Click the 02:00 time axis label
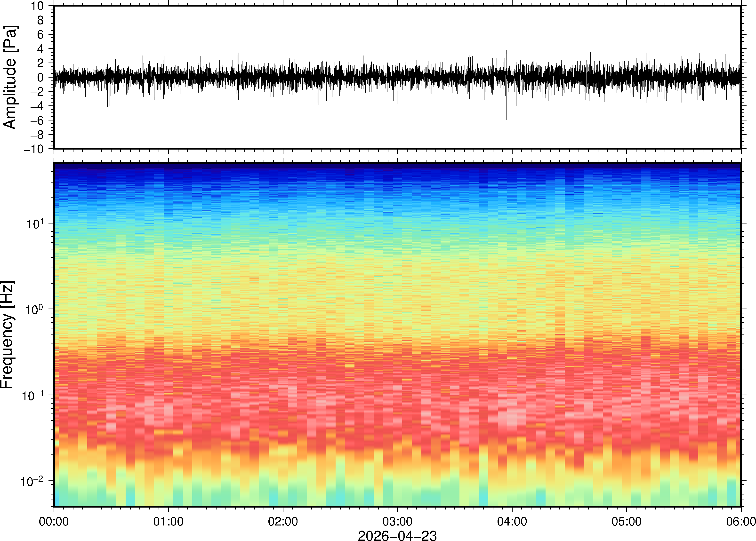This screenshot has height=541, width=756. (x=283, y=521)
